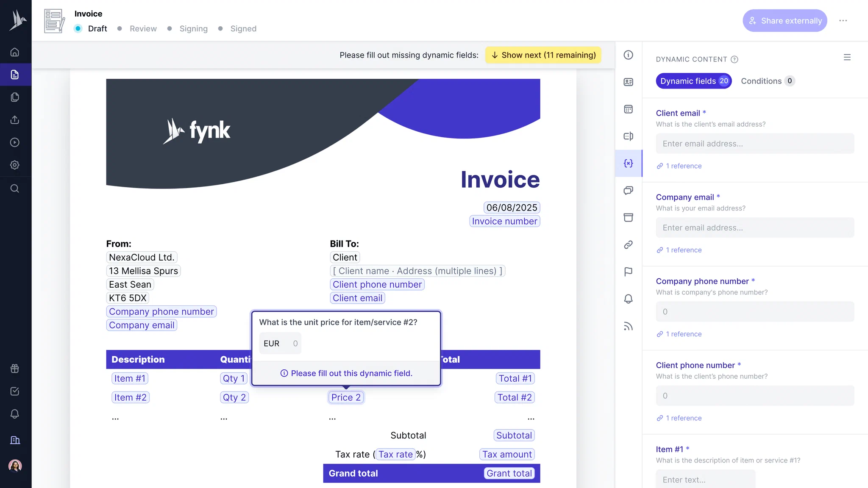Screen dimensions: 868x488
Task: Click the Client email input field
Action: coord(755,144)
